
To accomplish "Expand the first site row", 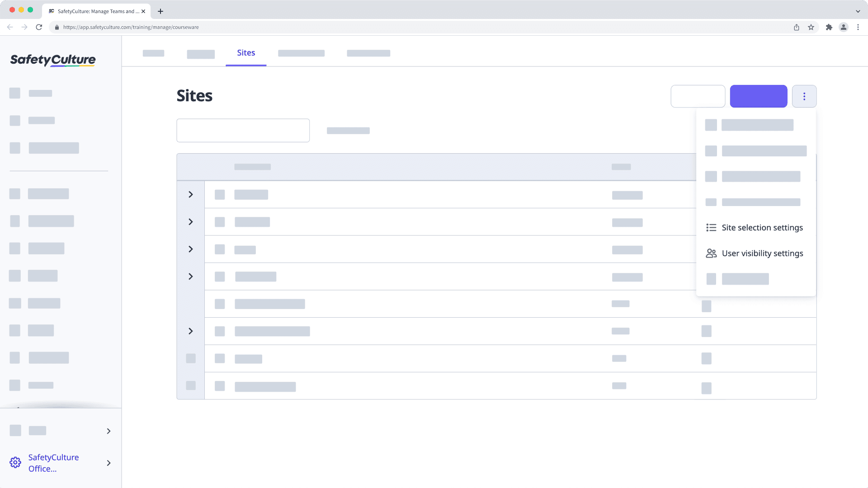I will [x=190, y=194].
